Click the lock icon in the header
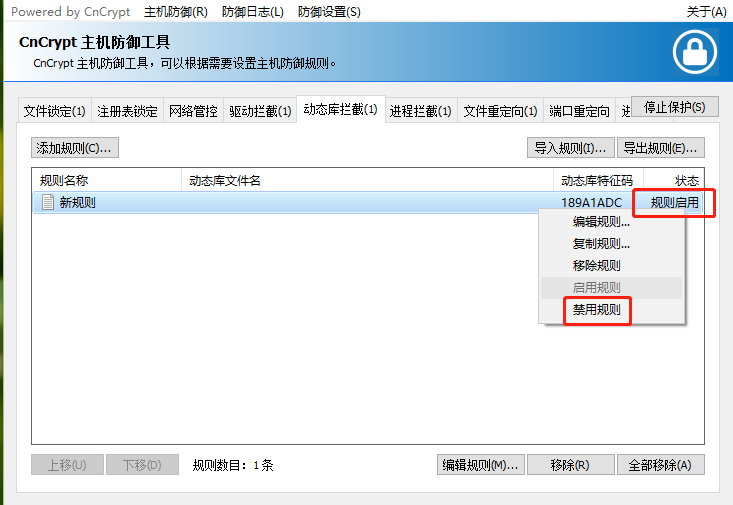Image resolution: width=733 pixels, height=505 pixels. click(x=695, y=52)
